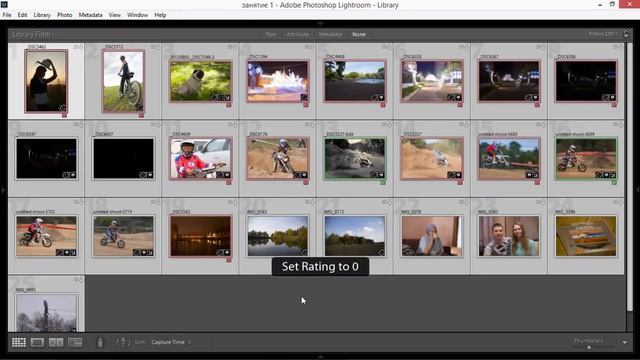
Task: Expand the left side panel
Action: [x=3, y=189]
